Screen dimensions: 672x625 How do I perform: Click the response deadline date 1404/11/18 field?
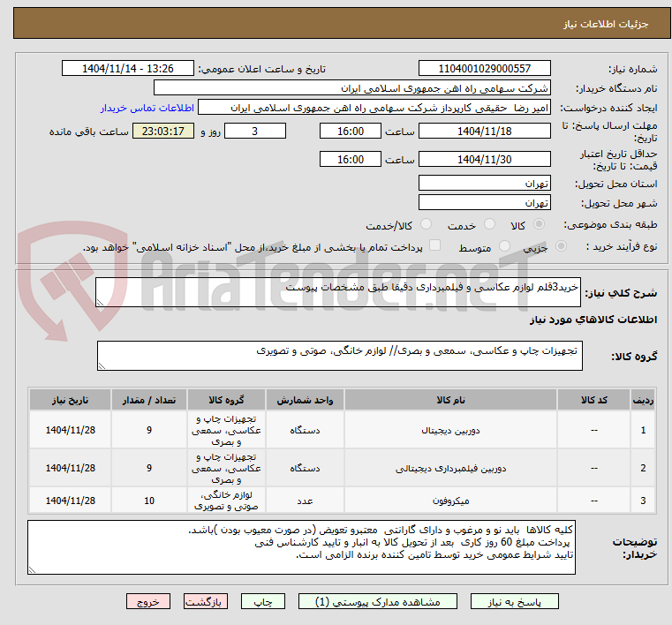484,131
